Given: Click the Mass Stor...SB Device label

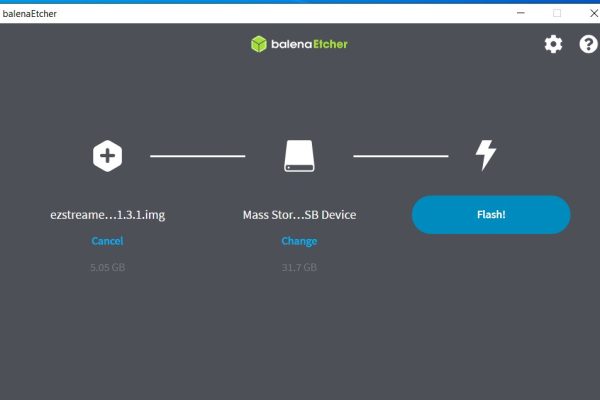Looking at the screenshot, I should click(x=299, y=215).
